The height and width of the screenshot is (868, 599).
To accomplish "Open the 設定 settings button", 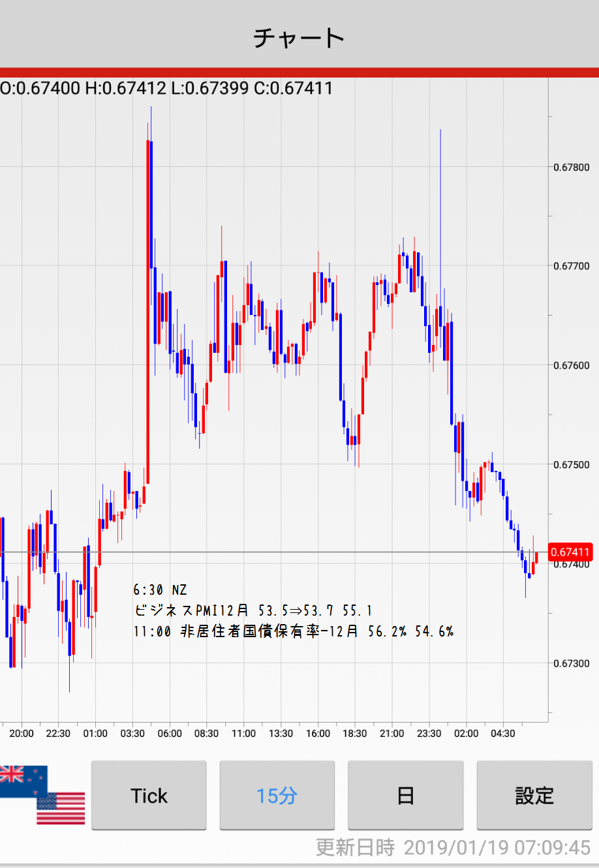I will point(534,796).
